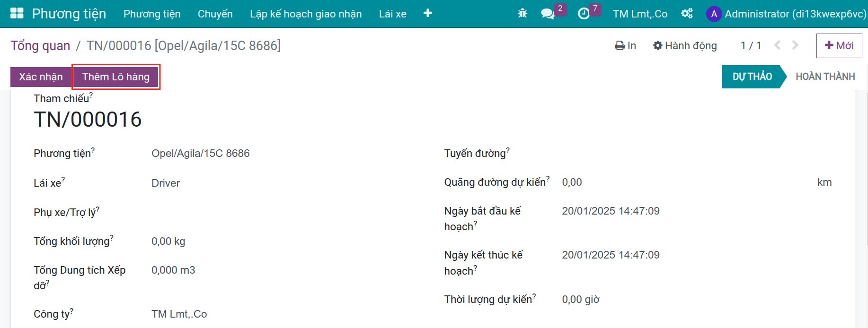The image size is (868, 328).
Task: Go back to Tổng quan breadcrumb
Action: click(x=40, y=45)
